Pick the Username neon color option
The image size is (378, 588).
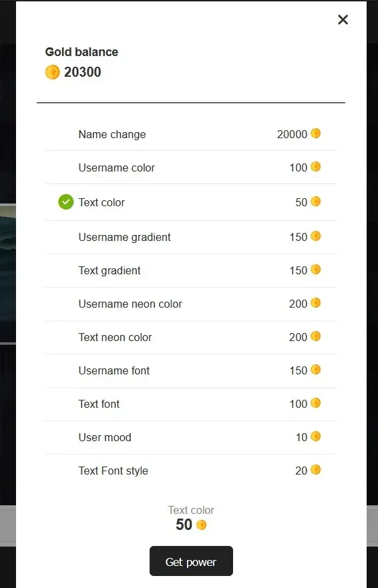click(x=191, y=304)
